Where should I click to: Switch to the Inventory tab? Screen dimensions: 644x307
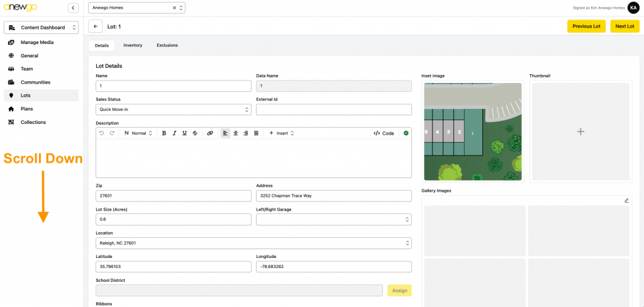click(x=133, y=45)
